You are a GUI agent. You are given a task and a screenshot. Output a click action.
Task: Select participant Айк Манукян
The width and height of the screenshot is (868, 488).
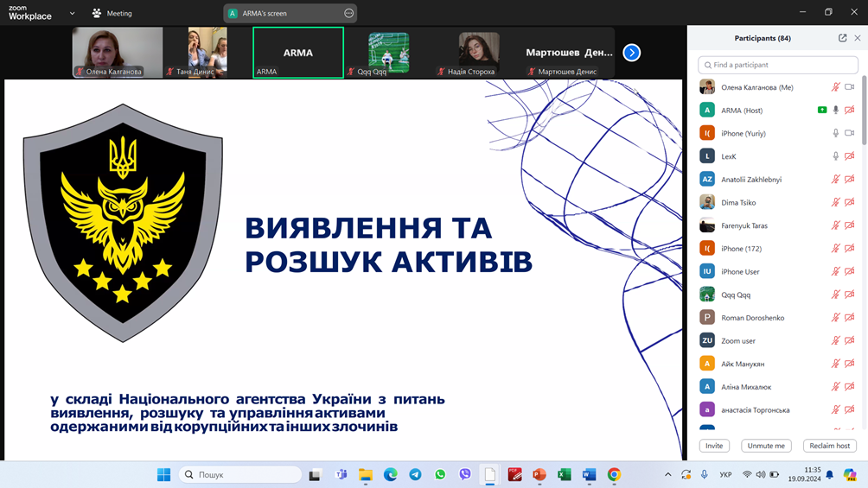[778, 364]
